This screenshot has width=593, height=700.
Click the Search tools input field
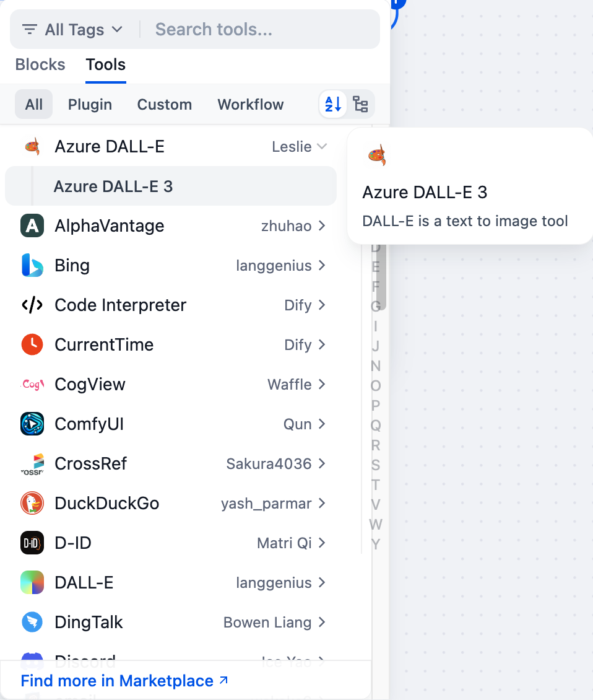pyautogui.click(x=260, y=29)
